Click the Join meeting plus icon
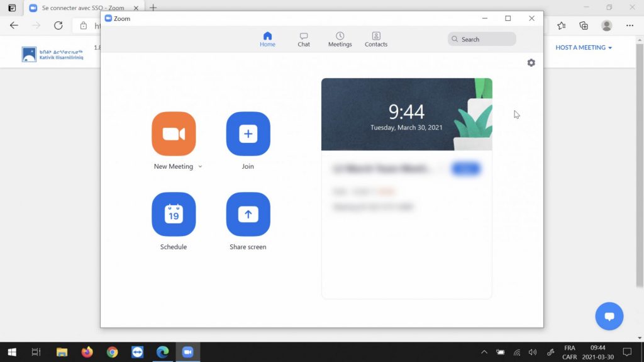 pyautogui.click(x=248, y=133)
